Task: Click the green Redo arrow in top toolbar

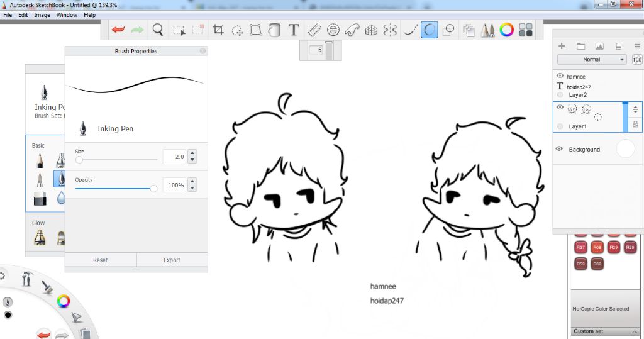Action: click(x=137, y=30)
